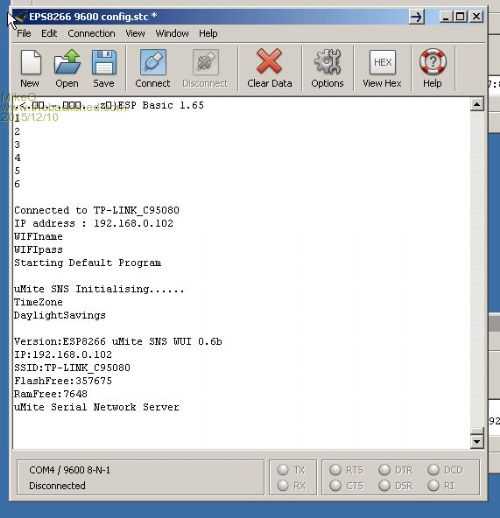500x518 pixels.
Task: Save the session using the floppy icon
Action: pos(104,62)
